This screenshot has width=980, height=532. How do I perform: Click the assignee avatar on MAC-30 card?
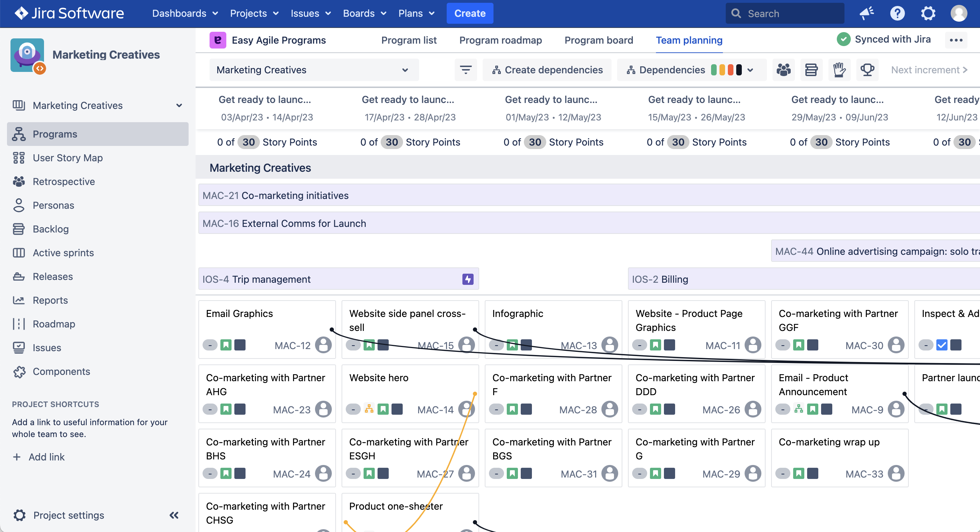[x=896, y=345]
